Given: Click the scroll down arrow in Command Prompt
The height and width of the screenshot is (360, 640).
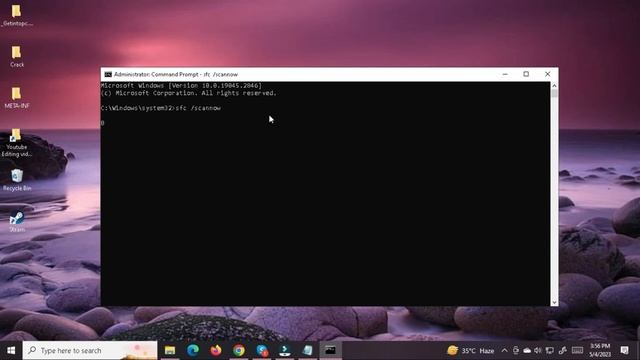Looking at the screenshot, I should pyautogui.click(x=554, y=302).
